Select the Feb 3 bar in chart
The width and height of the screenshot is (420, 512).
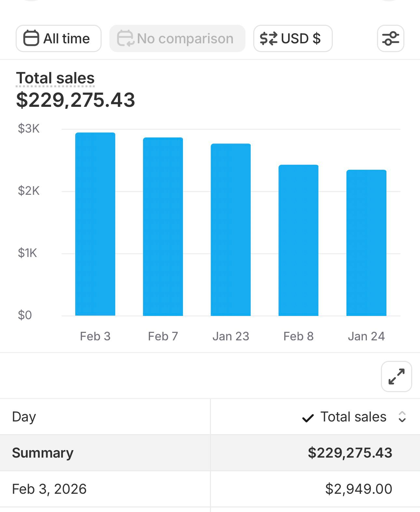click(95, 224)
